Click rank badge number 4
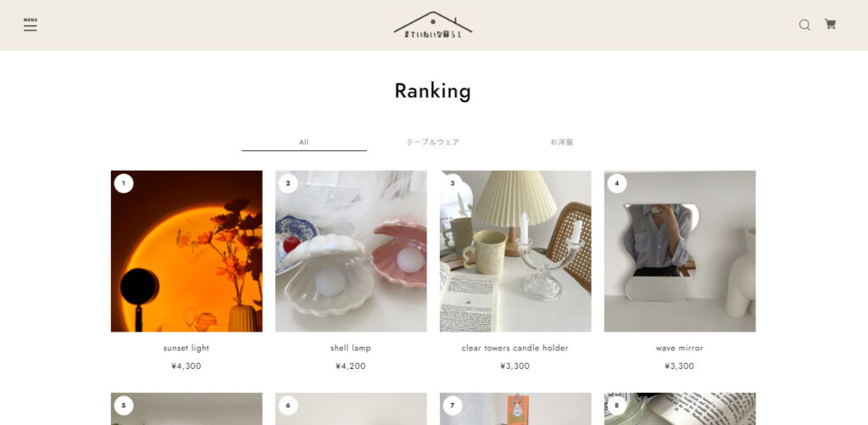This screenshot has height=425, width=868. pos(617,183)
